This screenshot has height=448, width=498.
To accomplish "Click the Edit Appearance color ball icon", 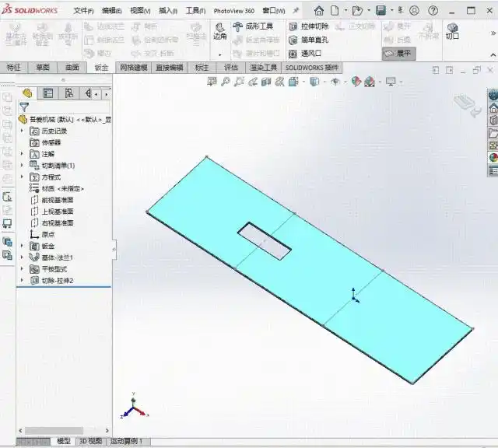I will [356, 82].
